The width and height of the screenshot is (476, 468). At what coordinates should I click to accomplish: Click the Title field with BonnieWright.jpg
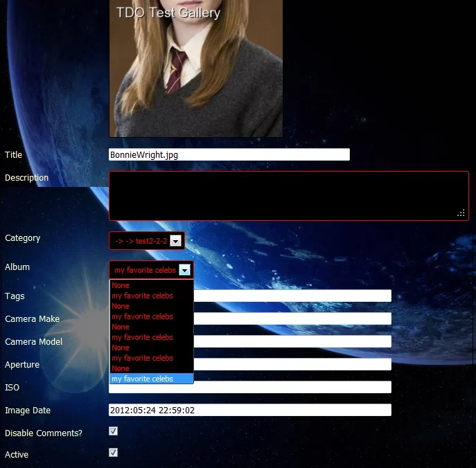coord(229,154)
